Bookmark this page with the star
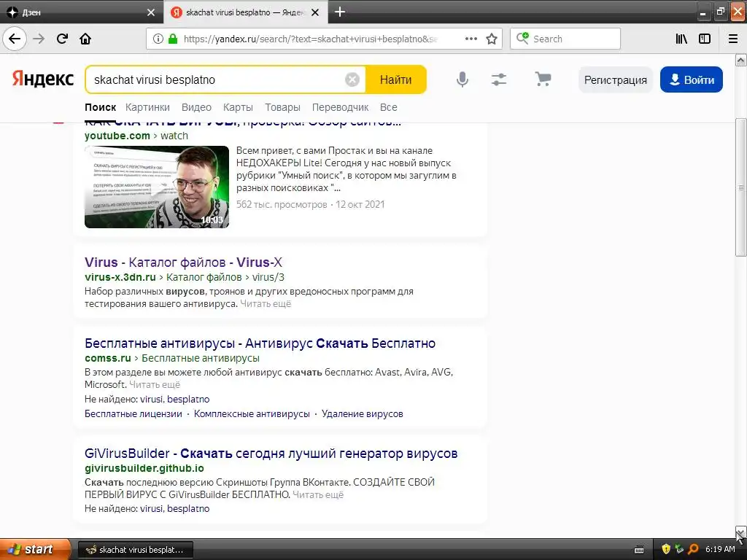 click(x=492, y=39)
